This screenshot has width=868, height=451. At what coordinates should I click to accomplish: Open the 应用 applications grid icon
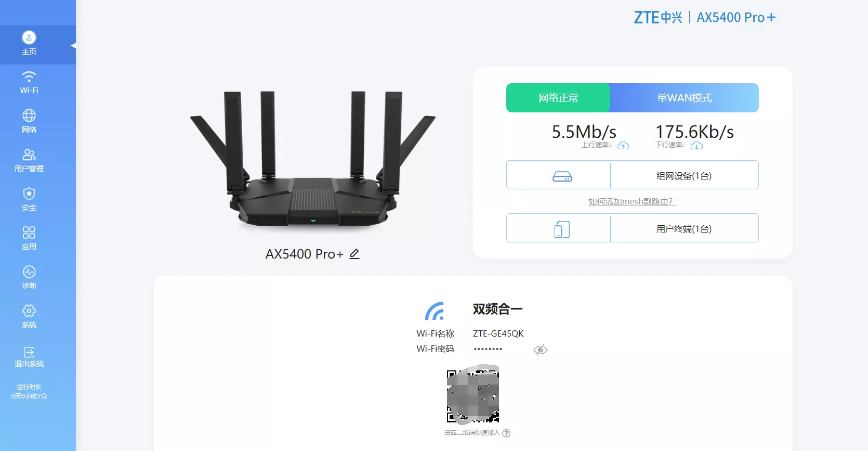29,233
